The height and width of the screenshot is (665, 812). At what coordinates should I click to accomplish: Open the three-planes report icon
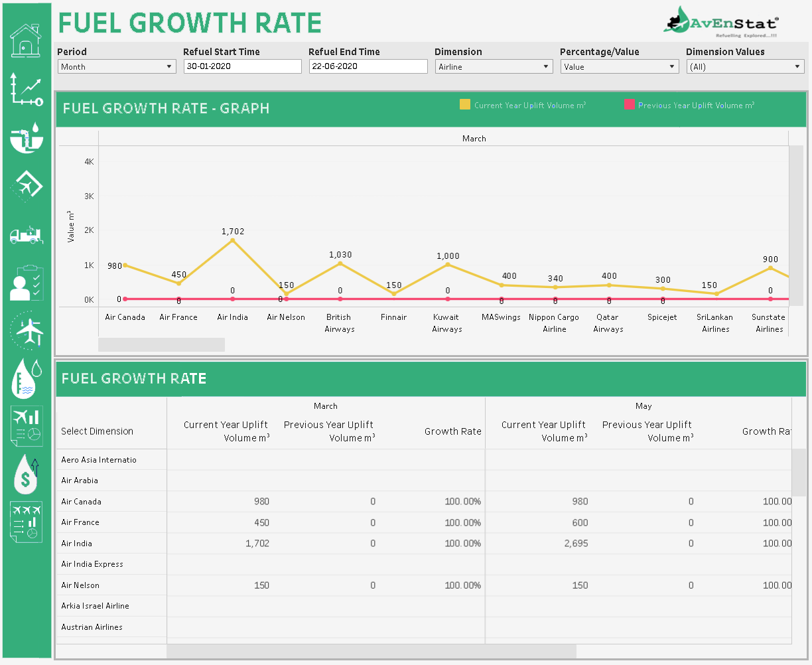26,522
